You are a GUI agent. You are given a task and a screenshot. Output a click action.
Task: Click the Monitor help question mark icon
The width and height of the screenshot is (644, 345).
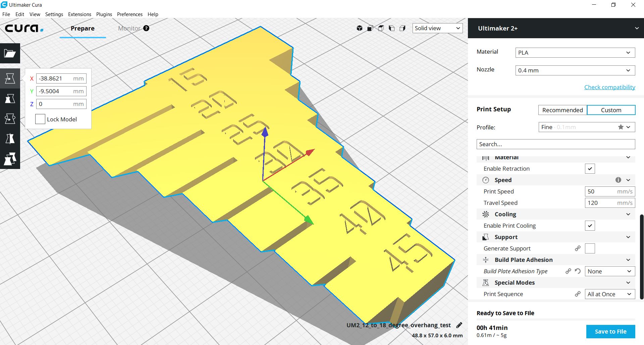click(146, 28)
